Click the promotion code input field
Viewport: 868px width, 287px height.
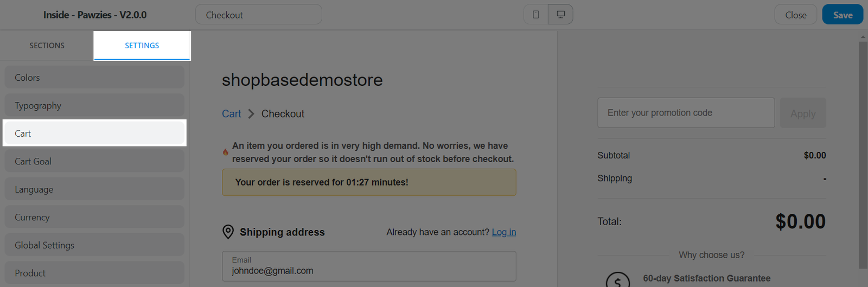pos(686,113)
